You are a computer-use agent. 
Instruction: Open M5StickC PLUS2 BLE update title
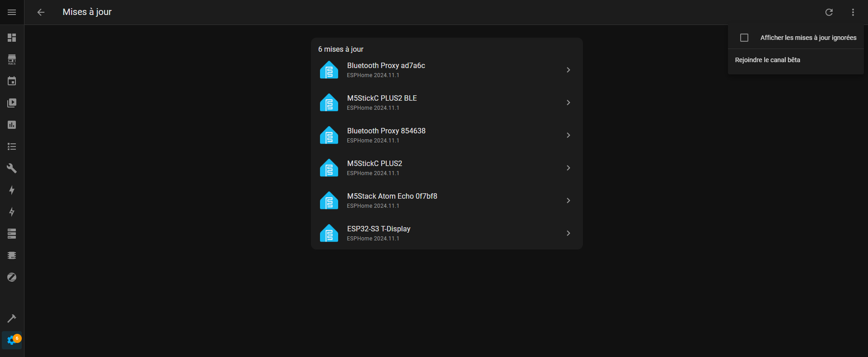coord(382,98)
